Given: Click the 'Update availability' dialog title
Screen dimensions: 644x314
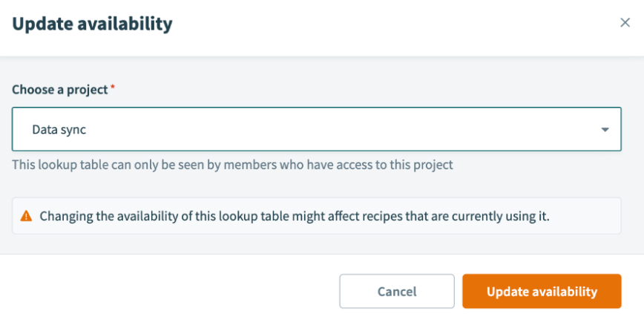Looking at the screenshot, I should [92, 24].
